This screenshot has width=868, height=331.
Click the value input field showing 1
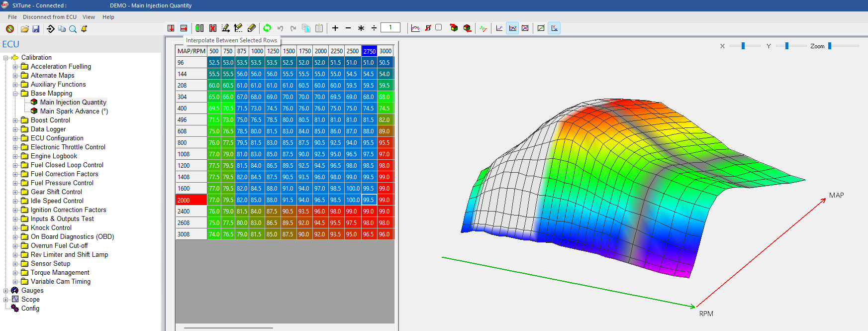pyautogui.click(x=390, y=27)
